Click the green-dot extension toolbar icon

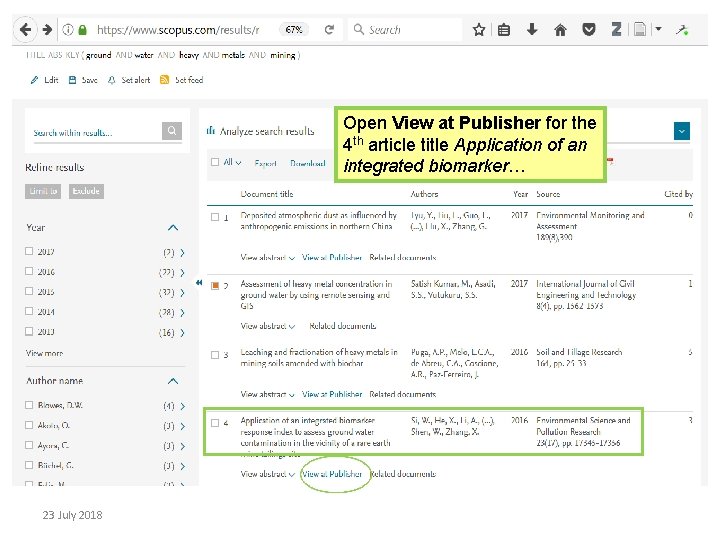[x=682, y=30]
